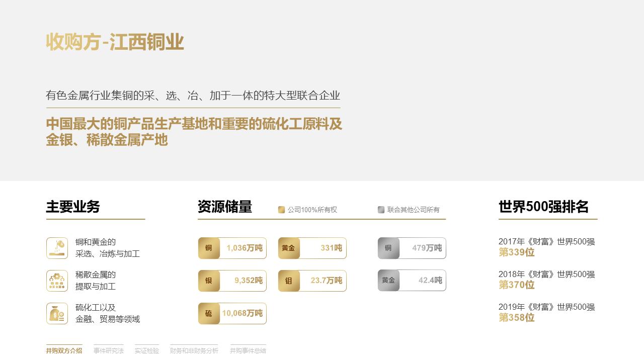Viewport: 644px width, 362px height.
Task: Click the molten metal pouring icon
Action: pyautogui.click(x=57, y=247)
